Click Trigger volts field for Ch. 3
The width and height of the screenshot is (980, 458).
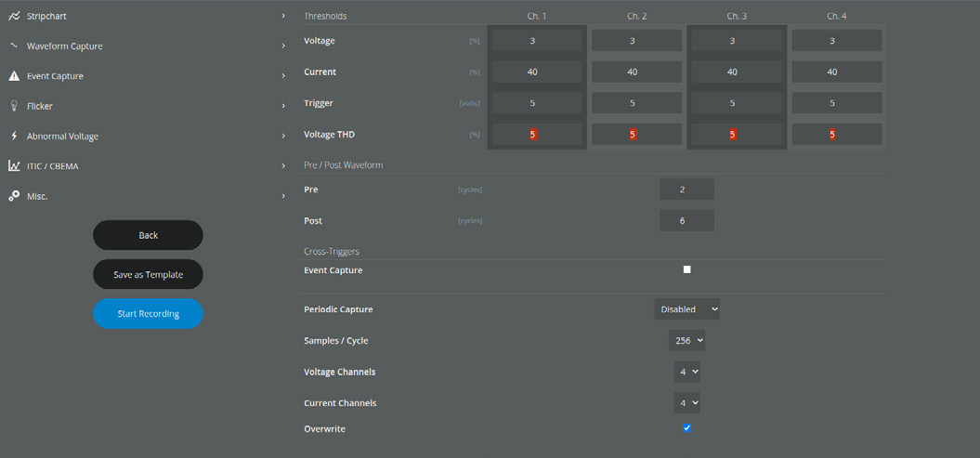coord(737,103)
